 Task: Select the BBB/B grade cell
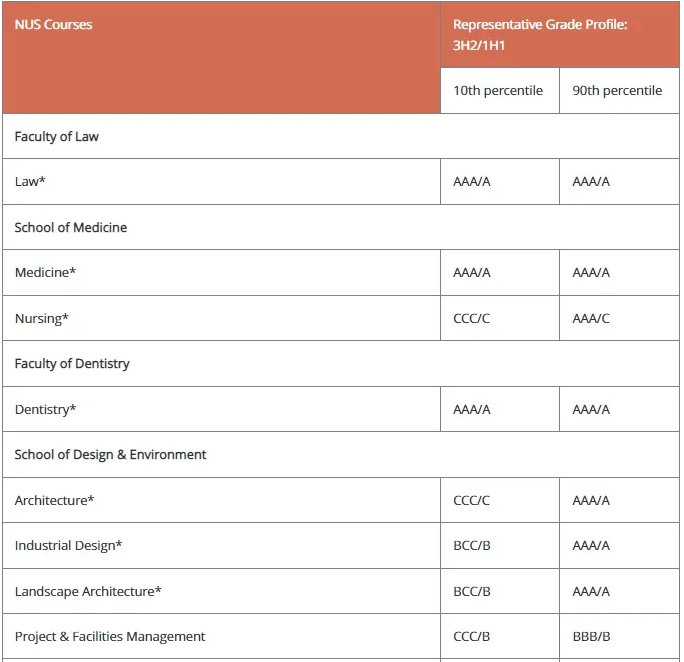619,636
